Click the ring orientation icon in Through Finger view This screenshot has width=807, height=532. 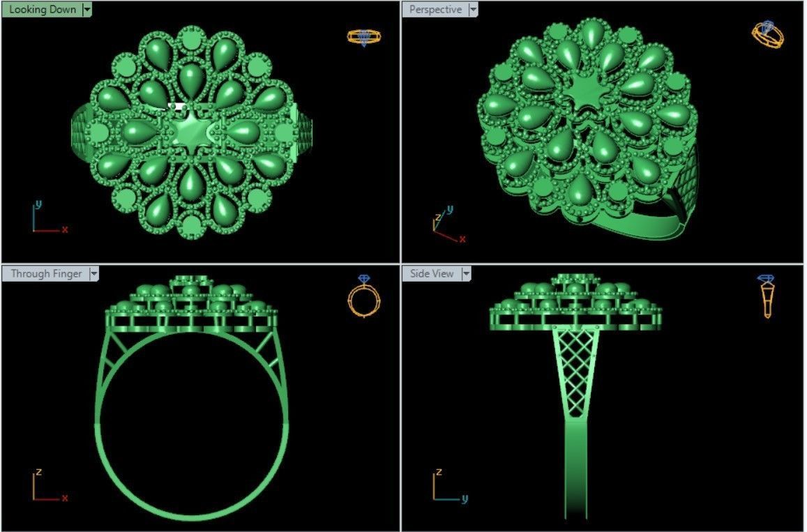pos(364,296)
